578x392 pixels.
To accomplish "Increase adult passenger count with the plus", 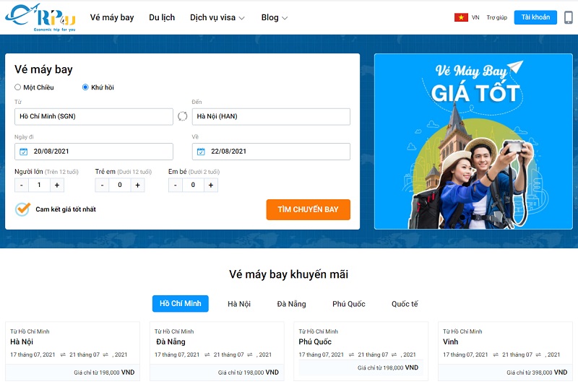I will 57,185.
